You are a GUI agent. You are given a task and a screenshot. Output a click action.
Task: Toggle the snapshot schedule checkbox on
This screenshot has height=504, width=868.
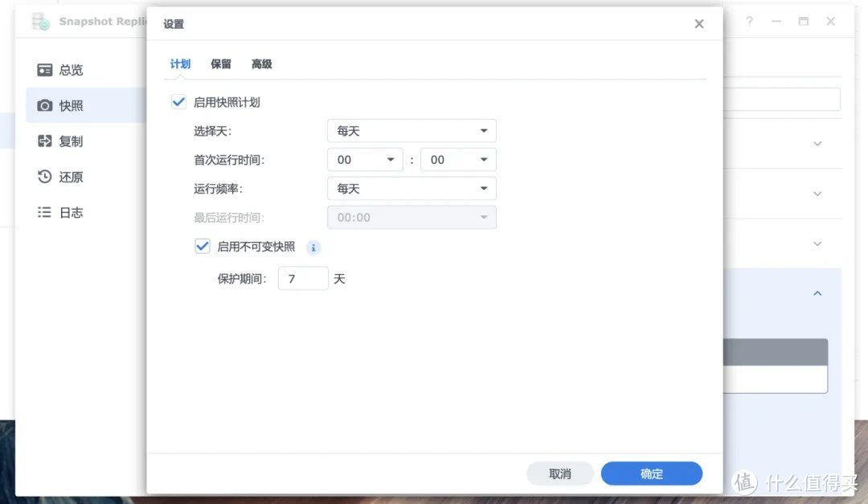tap(178, 102)
